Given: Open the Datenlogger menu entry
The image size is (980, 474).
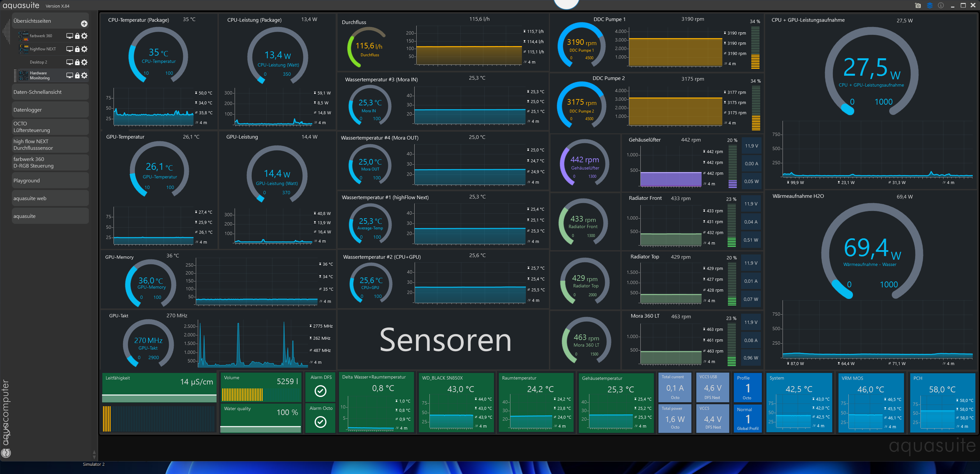Looking at the screenshot, I should (x=50, y=110).
